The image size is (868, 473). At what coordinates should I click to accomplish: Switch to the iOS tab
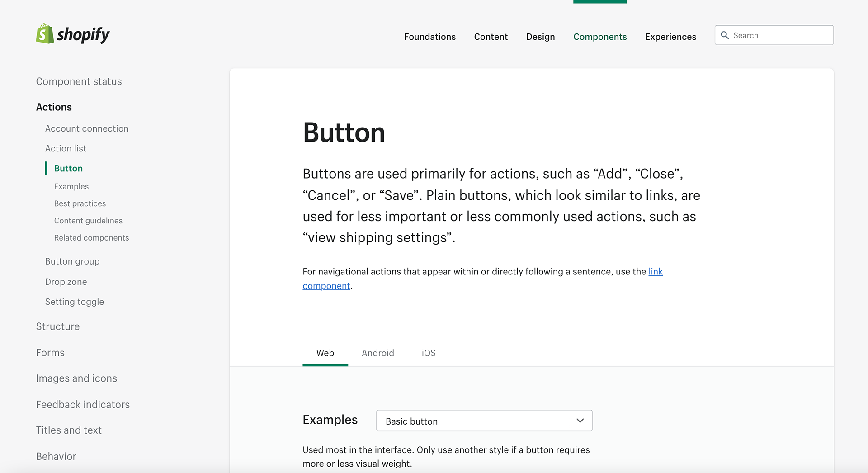point(429,353)
